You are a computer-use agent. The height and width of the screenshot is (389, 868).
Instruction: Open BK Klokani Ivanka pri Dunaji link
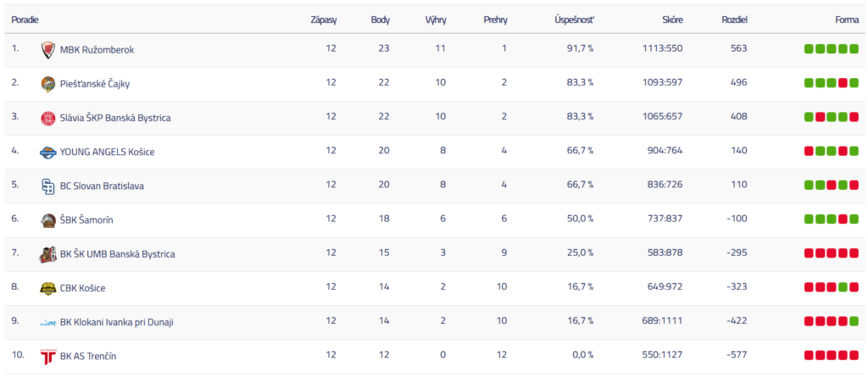(x=117, y=323)
